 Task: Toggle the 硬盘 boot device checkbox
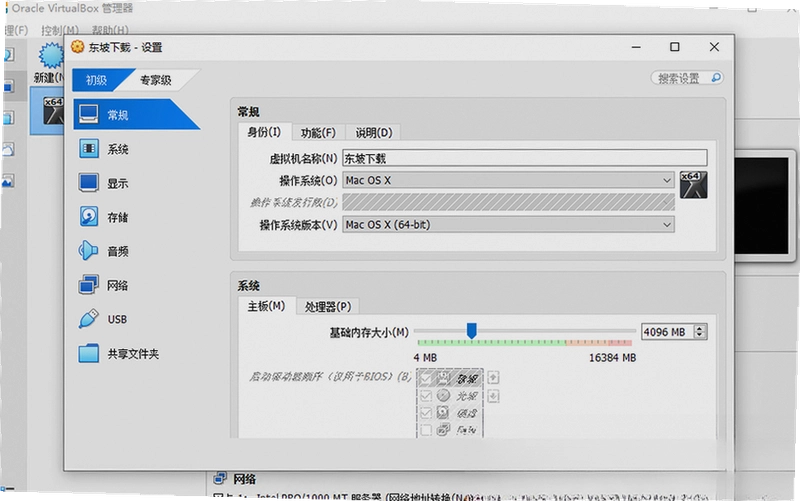pos(426,413)
